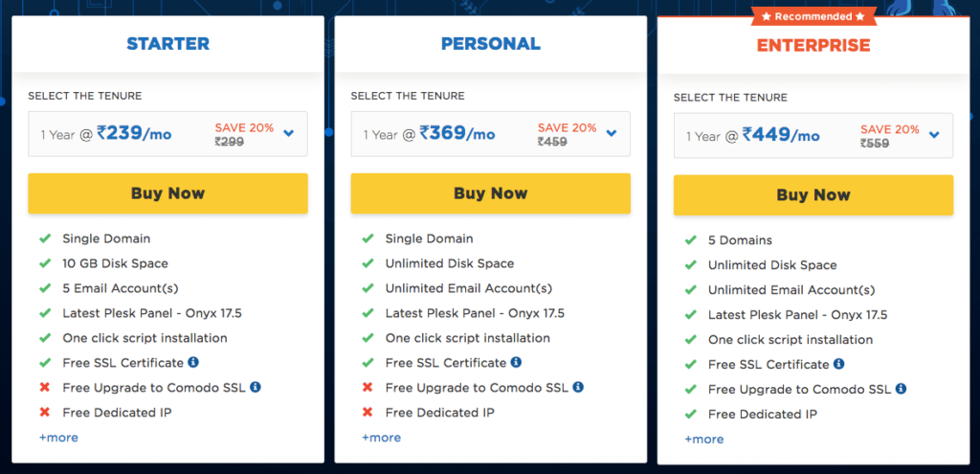
Task: Click green check next to Enterprise 5 Domains
Action: (690, 240)
